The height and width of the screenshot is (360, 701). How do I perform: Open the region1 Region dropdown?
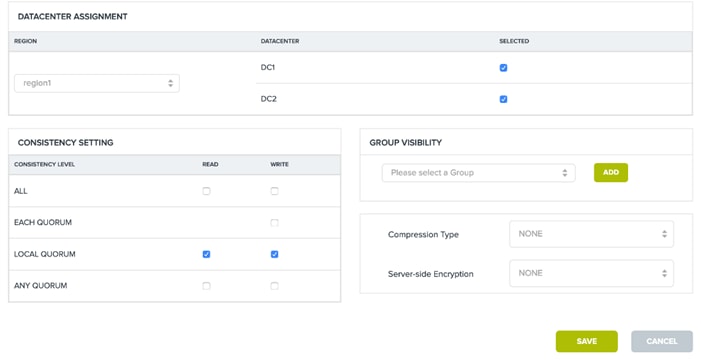click(97, 83)
